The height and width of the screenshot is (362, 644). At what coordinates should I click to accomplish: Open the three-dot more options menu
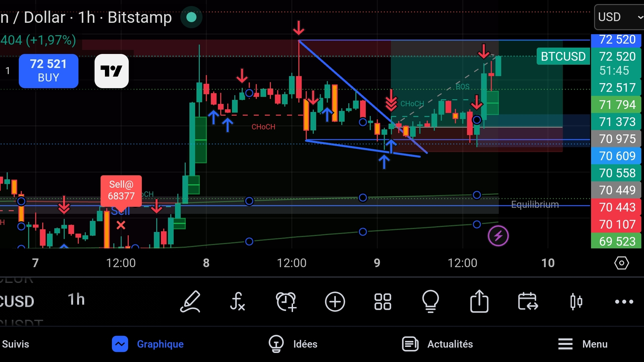(624, 301)
